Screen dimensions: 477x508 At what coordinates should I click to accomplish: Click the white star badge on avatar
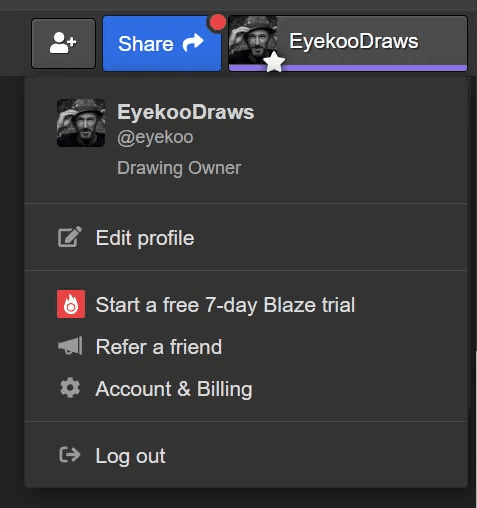click(x=274, y=62)
